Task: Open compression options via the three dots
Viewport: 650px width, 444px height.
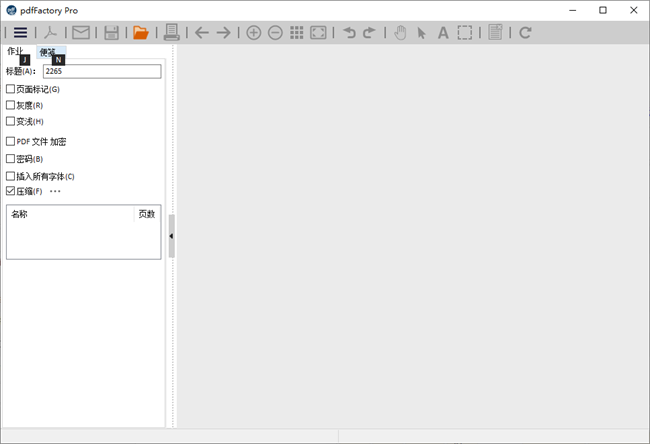Action: 55,191
